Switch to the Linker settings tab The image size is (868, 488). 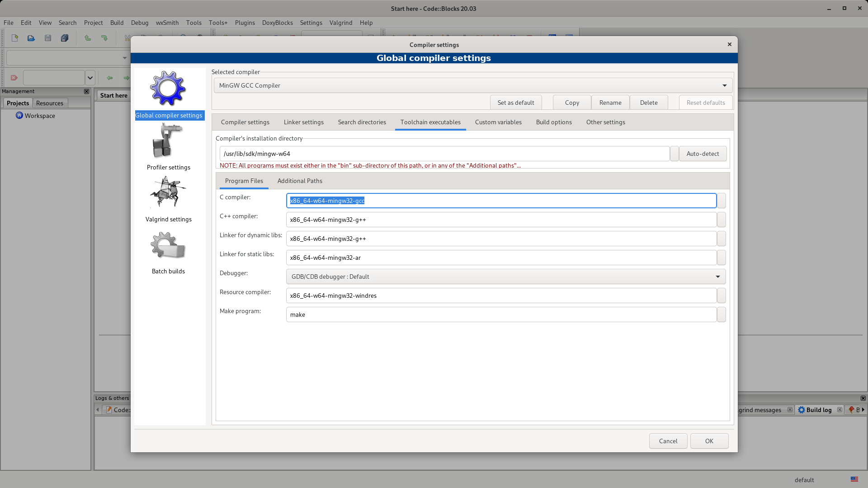(304, 122)
